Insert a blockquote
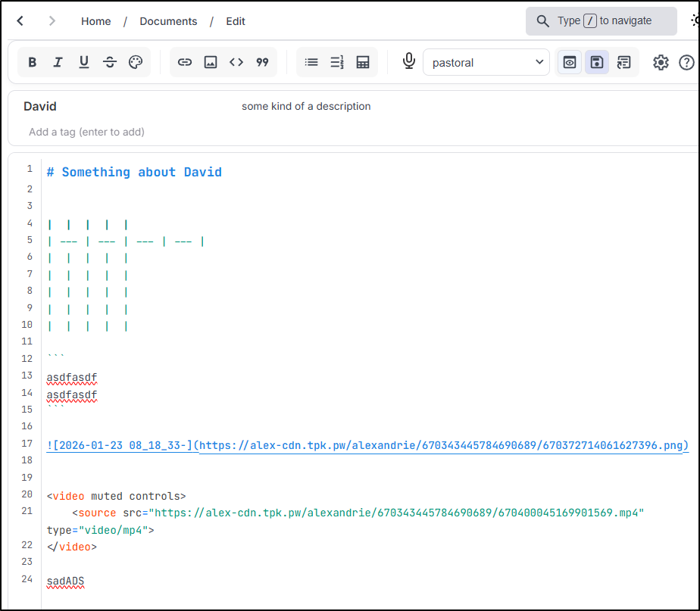The height and width of the screenshot is (611, 700). pyautogui.click(x=262, y=62)
